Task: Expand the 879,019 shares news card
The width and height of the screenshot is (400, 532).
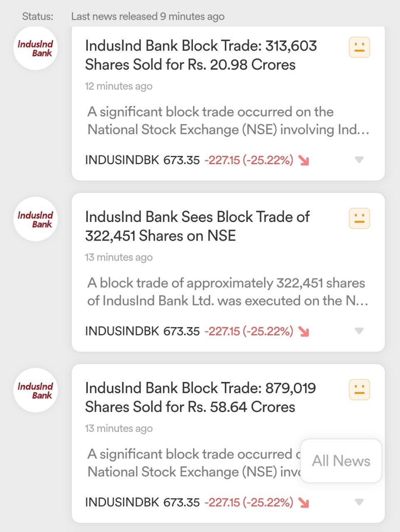Action: 359,502
